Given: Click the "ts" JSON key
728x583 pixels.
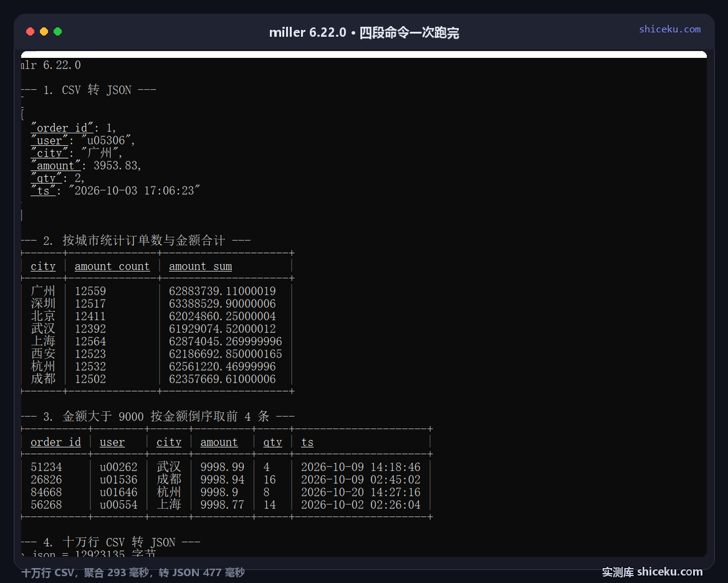Looking at the screenshot, I should pos(43,190).
